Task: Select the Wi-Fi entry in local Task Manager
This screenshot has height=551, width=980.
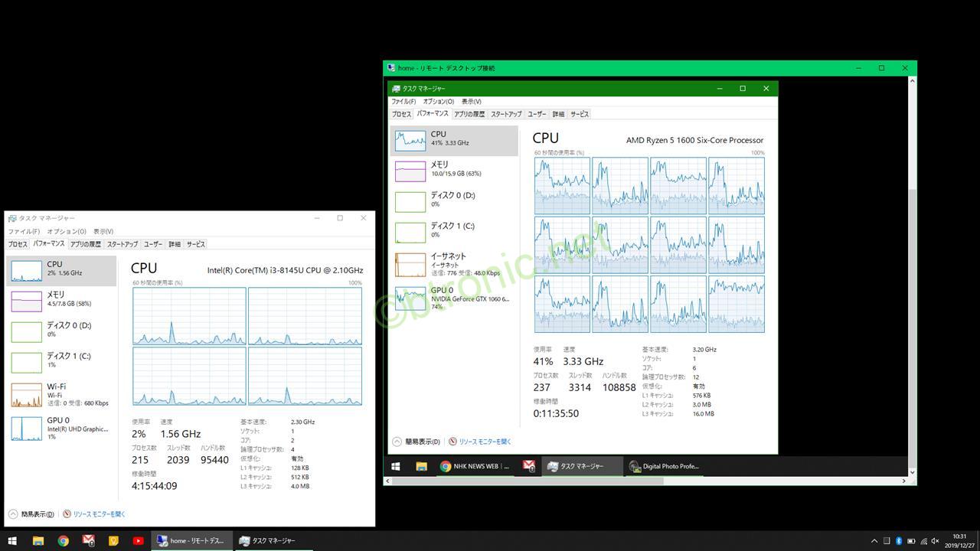Action: (61, 394)
